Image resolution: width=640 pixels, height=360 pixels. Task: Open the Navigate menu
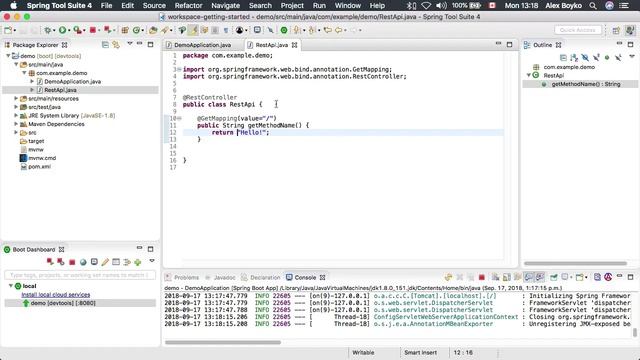[x=225, y=5]
